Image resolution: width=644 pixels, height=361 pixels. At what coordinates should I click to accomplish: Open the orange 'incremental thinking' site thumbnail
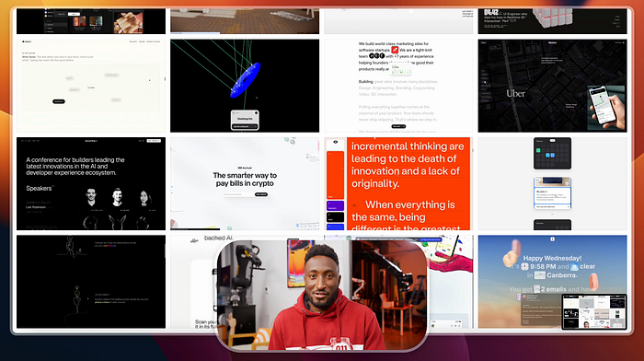click(398, 184)
